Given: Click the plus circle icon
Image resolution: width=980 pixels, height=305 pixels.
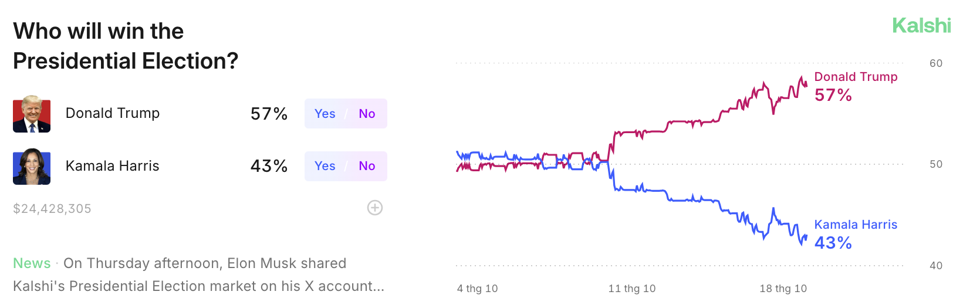Looking at the screenshot, I should point(375,208).
